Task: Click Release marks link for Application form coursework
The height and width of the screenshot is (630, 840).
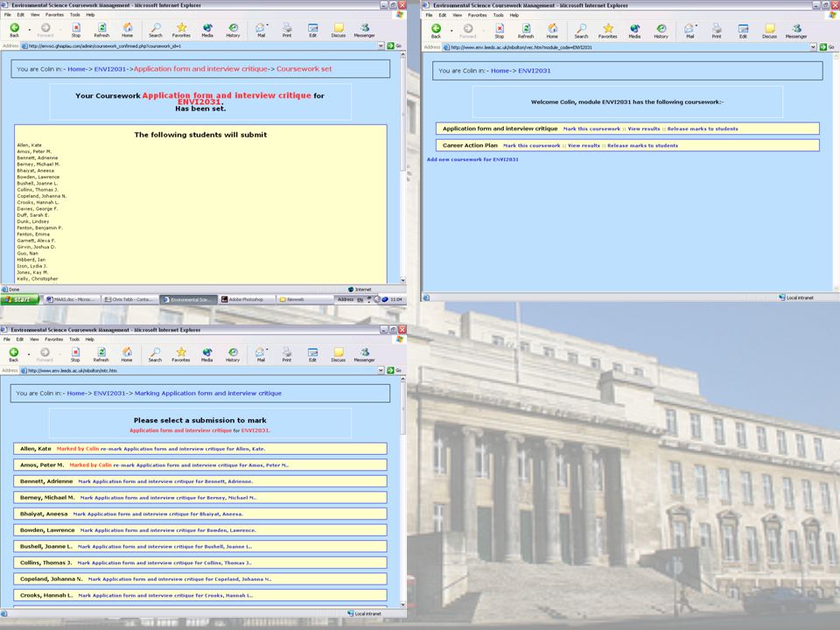Action: (703, 129)
